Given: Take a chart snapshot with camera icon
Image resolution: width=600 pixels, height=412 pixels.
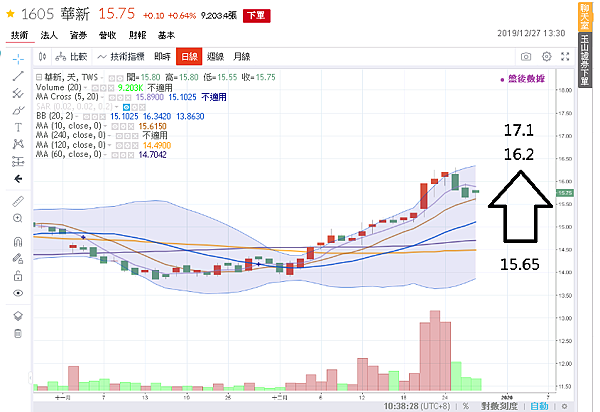Looking at the screenshot, I should pyautogui.click(x=526, y=57).
